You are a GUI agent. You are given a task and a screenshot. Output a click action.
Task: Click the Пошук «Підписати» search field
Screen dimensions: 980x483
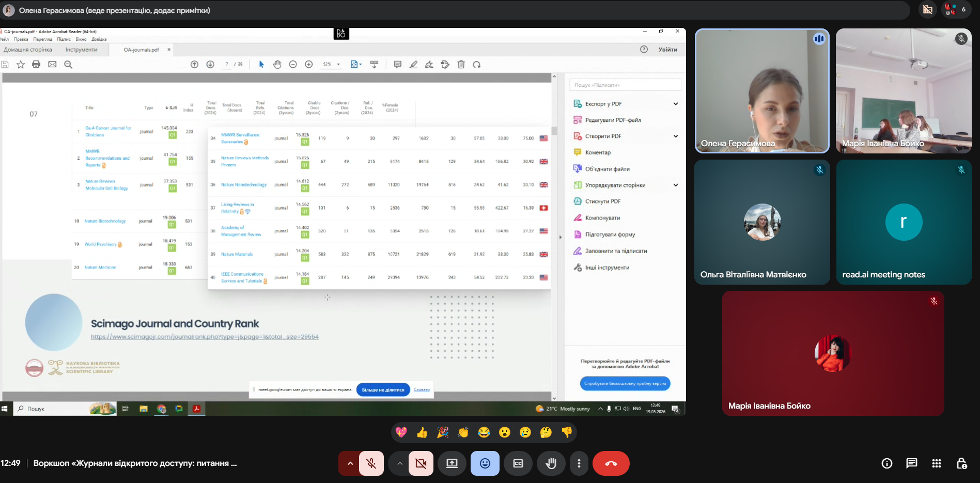[x=625, y=85]
